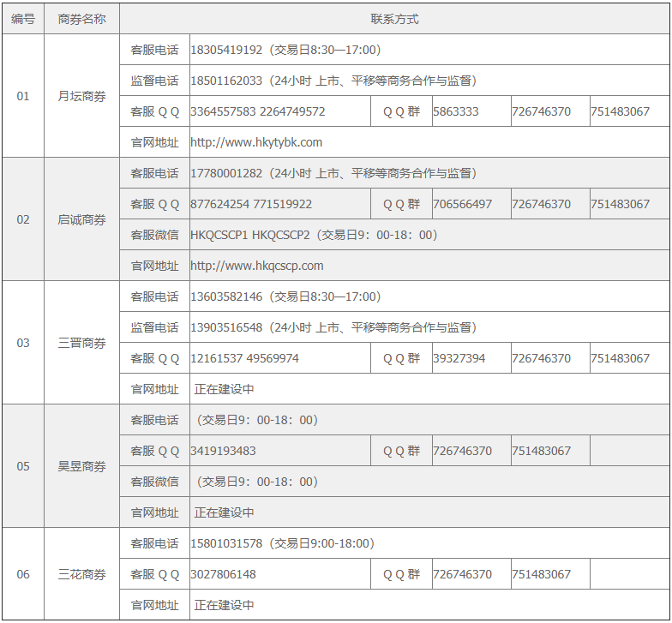Click phone number 15801031578
Viewport: 672px width, 623px height.
coord(226,543)
